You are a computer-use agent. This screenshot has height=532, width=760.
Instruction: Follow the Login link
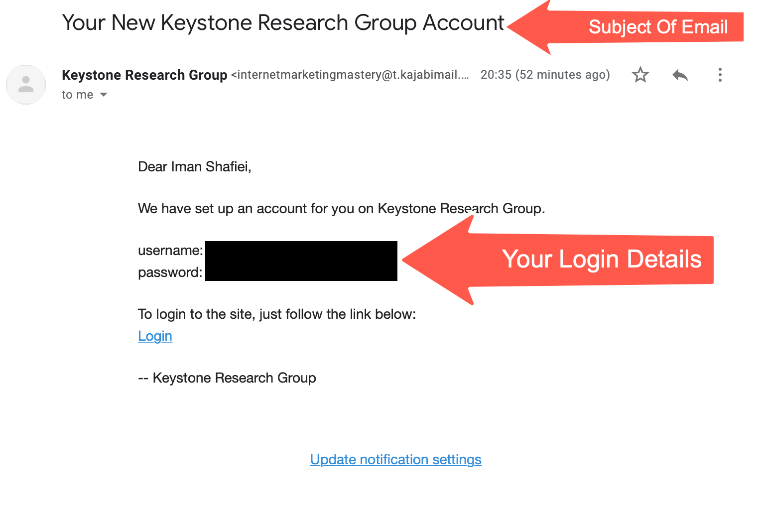click(x=155, y=336)
